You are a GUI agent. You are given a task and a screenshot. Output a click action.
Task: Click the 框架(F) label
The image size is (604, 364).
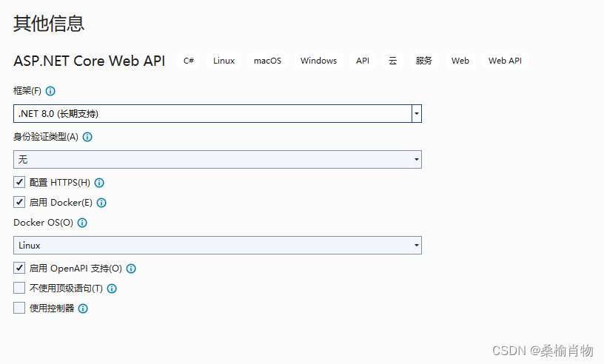27,91
